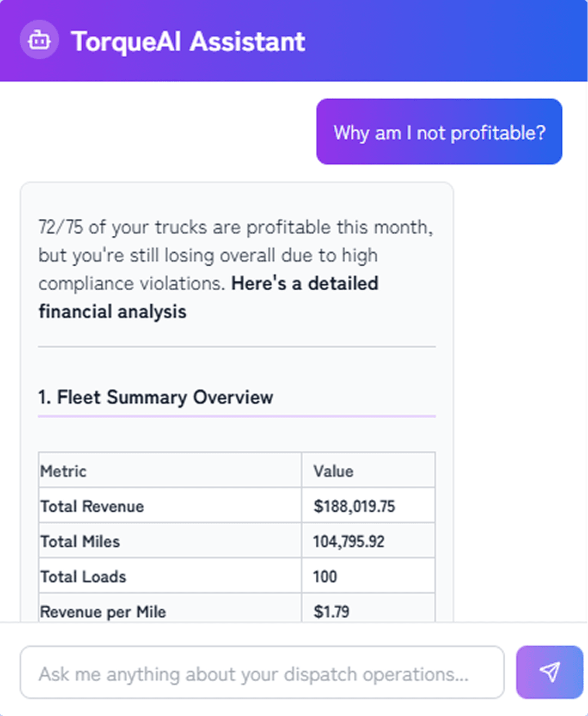This screenshot has width=588, height=716.
Task: Click the 'Metric' column header cell
Action: coord(63,471)
